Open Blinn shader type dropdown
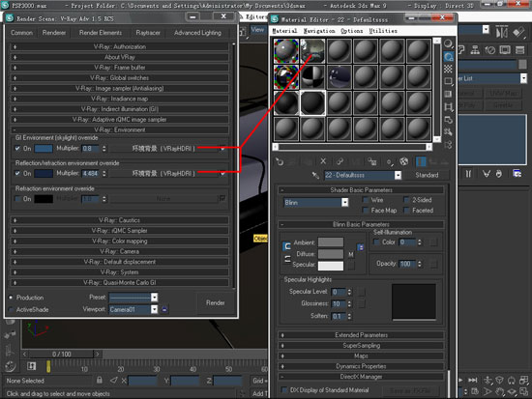 [345, 202]
